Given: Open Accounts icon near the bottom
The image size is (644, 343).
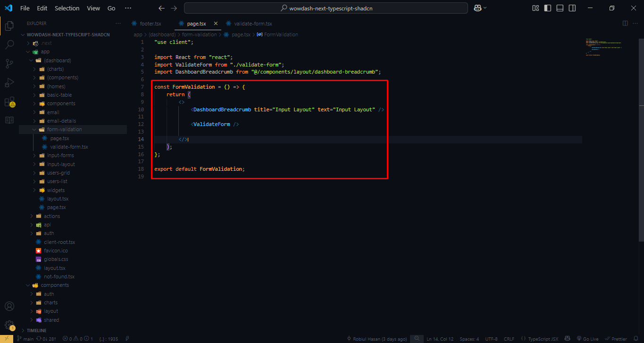Looking at the screenshot, I should (9, 306).
